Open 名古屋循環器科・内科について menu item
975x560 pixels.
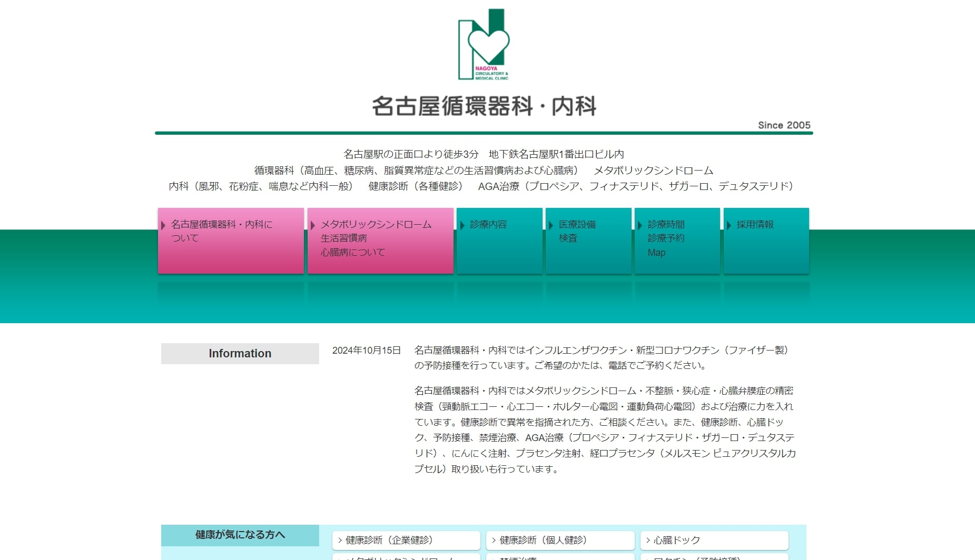click(231, 241)
